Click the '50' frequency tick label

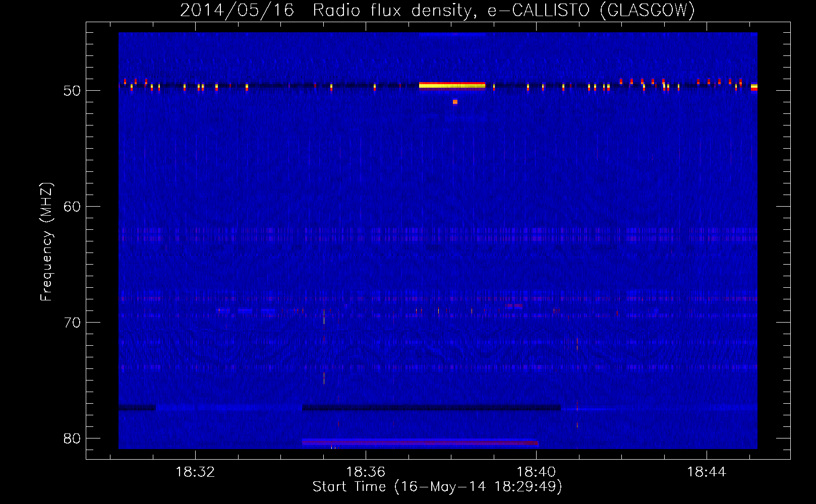pos(72,91)
